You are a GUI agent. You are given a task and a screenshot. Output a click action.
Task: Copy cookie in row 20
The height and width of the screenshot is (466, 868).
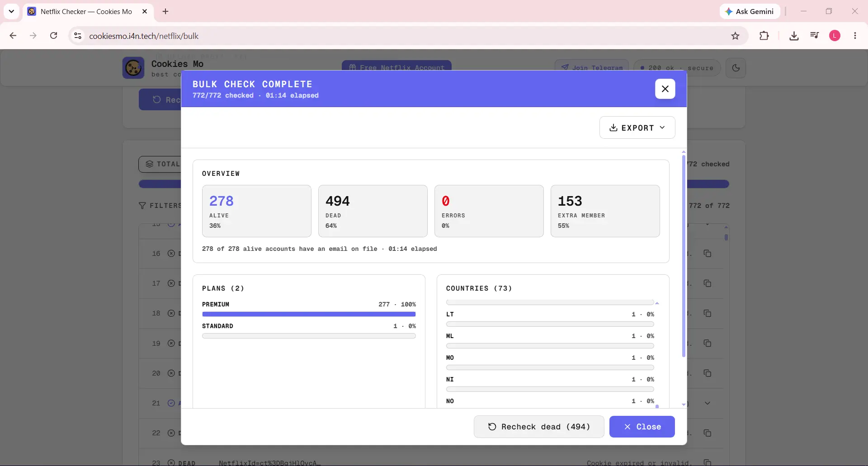click(708, 373)
